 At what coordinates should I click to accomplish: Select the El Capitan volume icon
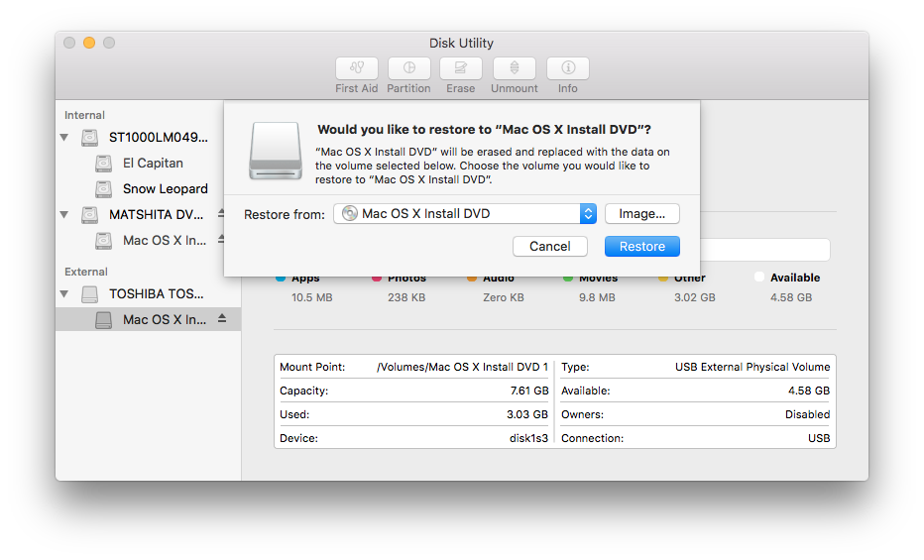[104, 164]
